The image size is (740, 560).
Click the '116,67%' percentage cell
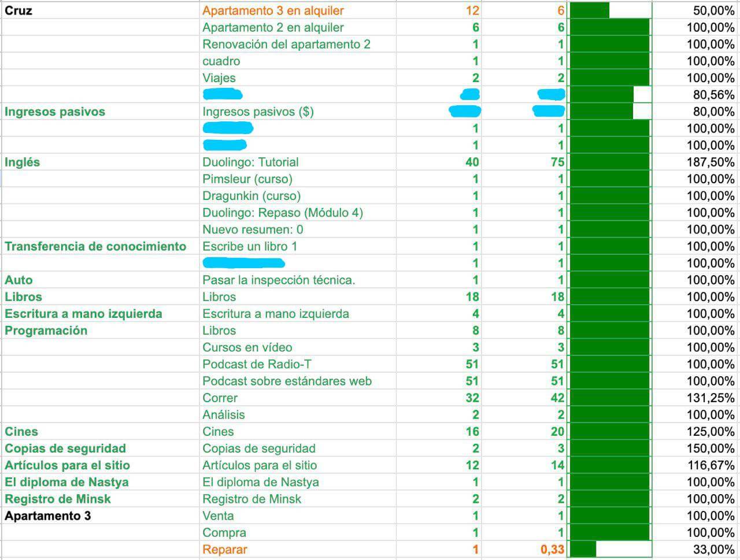coord(695,465)
